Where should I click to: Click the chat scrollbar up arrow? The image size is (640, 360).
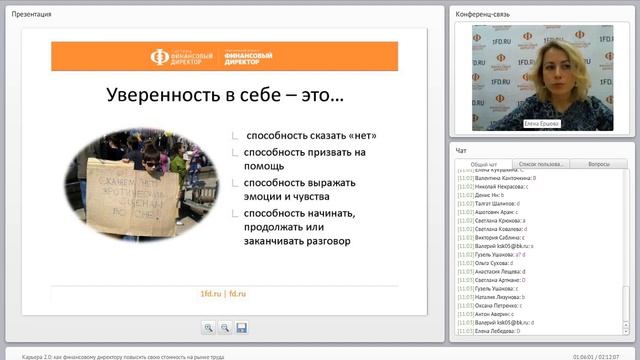[626, 325]
